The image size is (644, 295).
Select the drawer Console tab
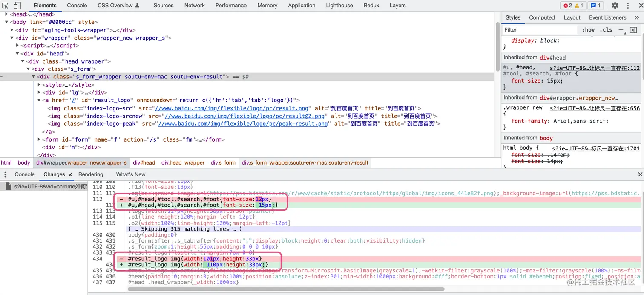click(x=25, y=174)
